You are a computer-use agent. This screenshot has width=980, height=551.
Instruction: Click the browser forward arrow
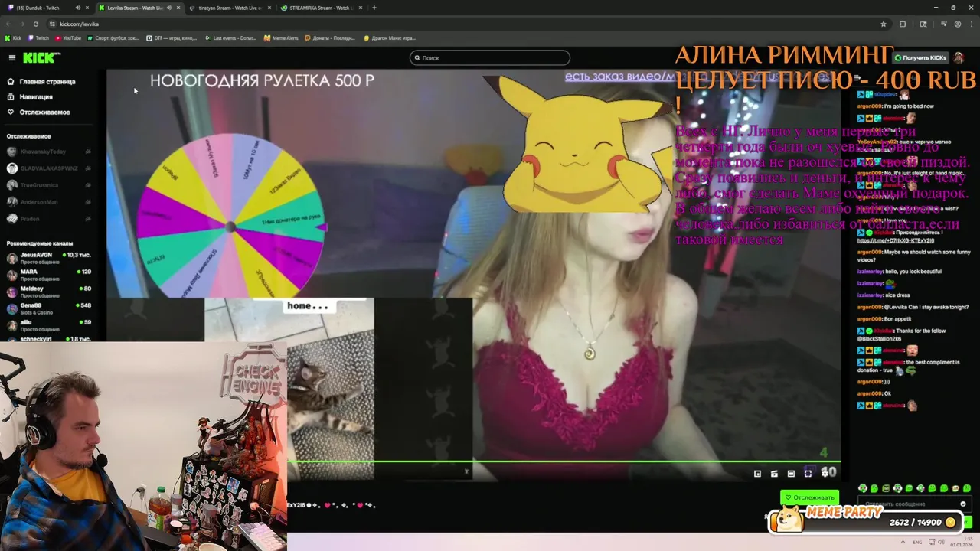[x=24, y=24]
